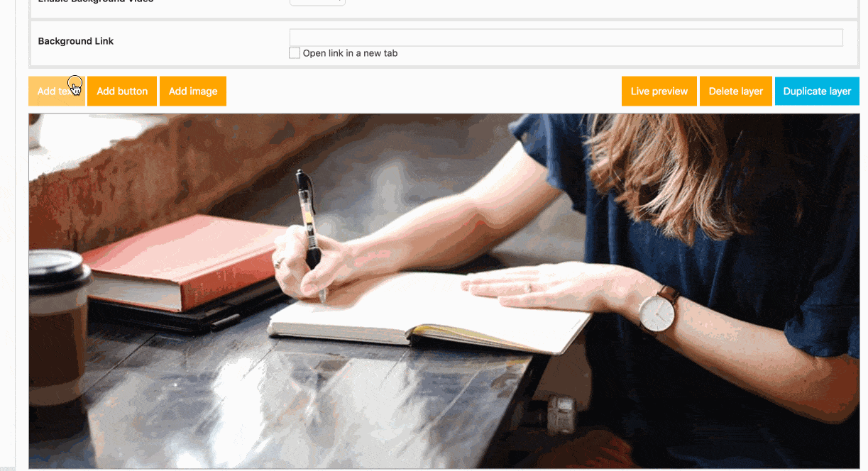Open the Live preview of the slide
This screenshot has width=868, height=471.
pyautogui.click(x=659, y=92)
